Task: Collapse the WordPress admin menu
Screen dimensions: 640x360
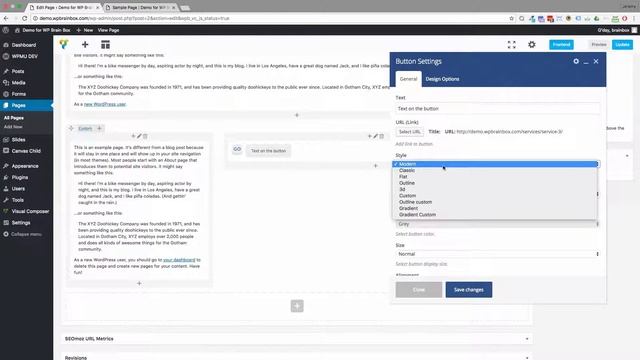Action: 26,234
